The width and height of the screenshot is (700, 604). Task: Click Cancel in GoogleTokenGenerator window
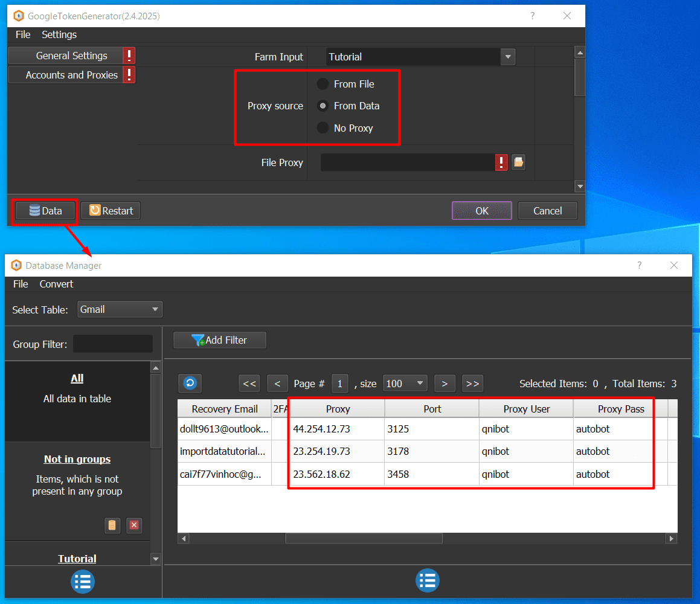547,211
